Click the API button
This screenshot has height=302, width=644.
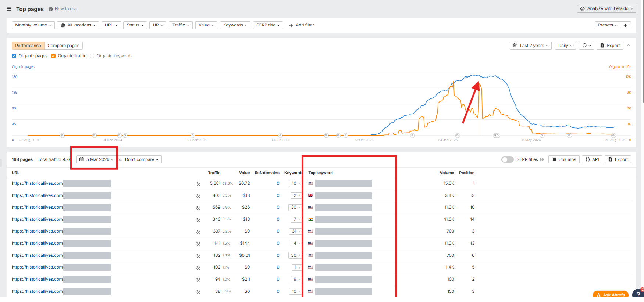[x=592, y=159]
